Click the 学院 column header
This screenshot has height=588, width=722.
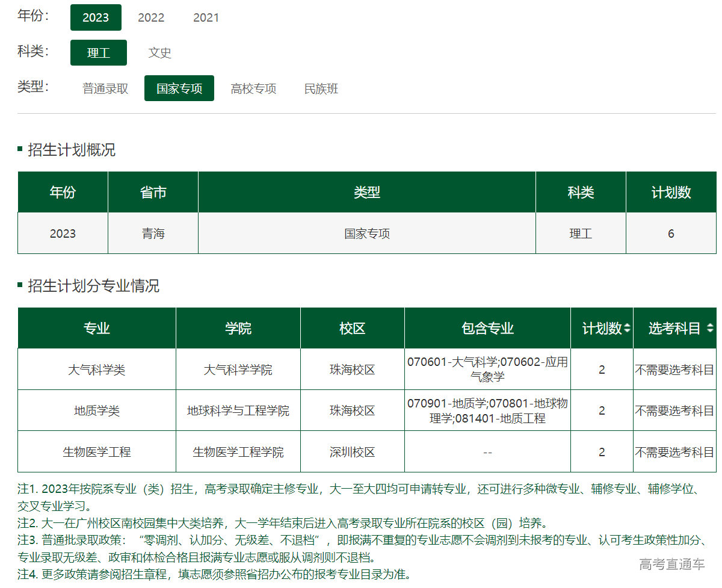pos(238,329)
